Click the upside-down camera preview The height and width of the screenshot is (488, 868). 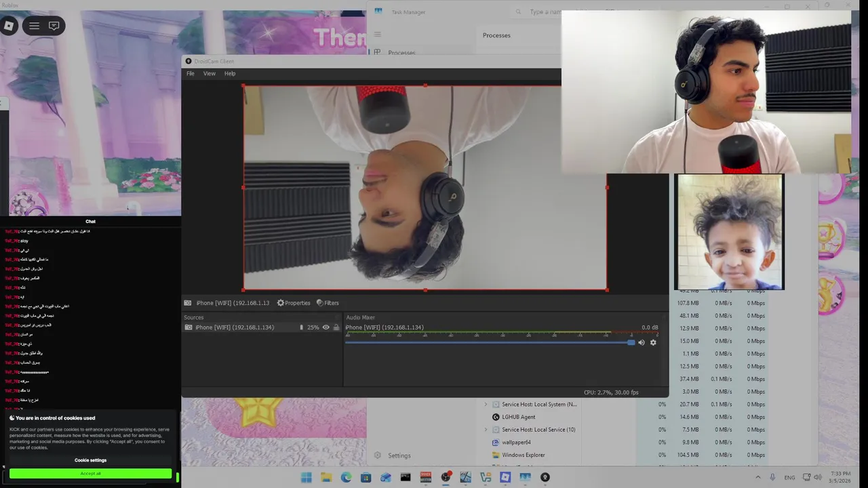tap(425, 188)
